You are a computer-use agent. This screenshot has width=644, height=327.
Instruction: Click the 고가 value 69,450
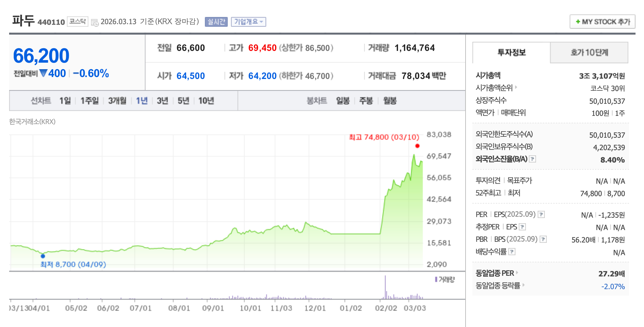(x=262, y=48)
